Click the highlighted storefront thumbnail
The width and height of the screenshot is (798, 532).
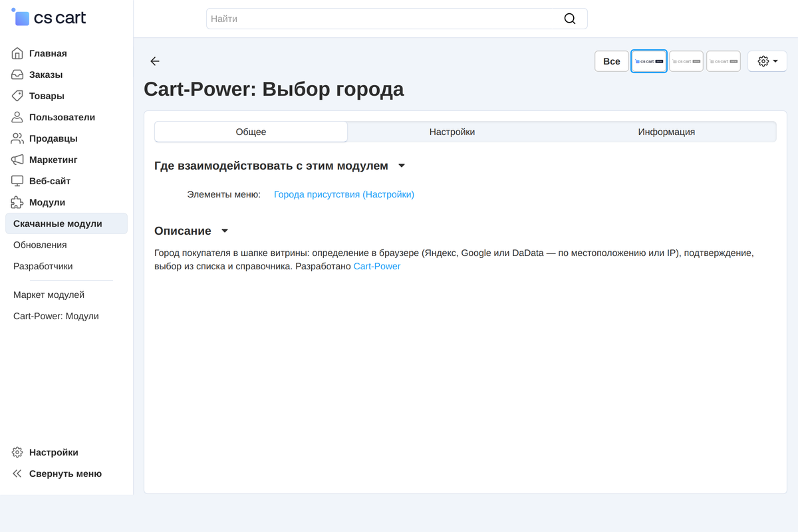[x=649, y=61]
